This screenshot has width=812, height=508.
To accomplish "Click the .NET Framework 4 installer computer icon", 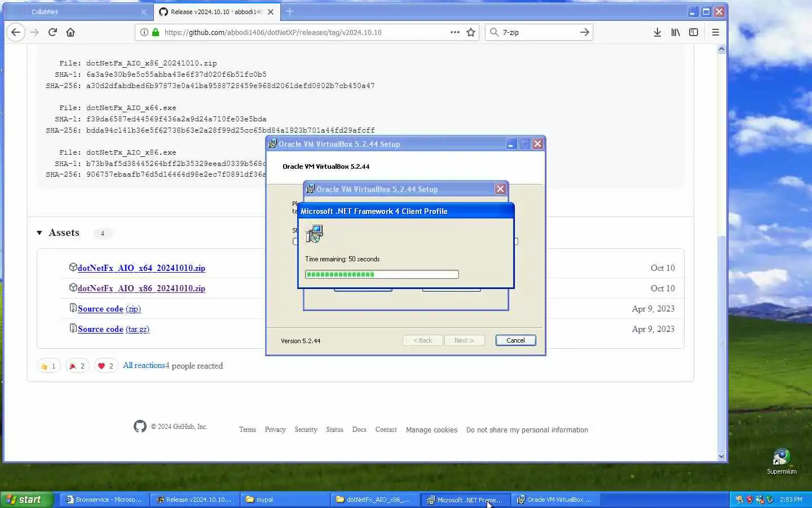I will pos(314,234).
